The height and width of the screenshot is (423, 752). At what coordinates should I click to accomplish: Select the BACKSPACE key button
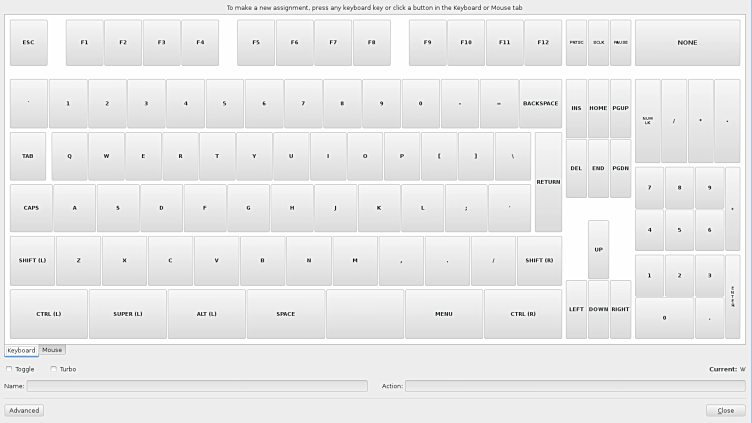tap(540, 104)
